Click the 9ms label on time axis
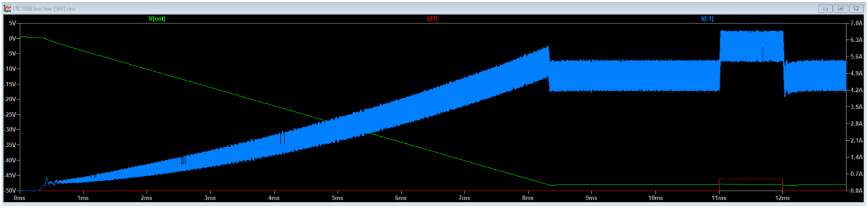Screen dimensions: 868x208 (x=591, y=198)
